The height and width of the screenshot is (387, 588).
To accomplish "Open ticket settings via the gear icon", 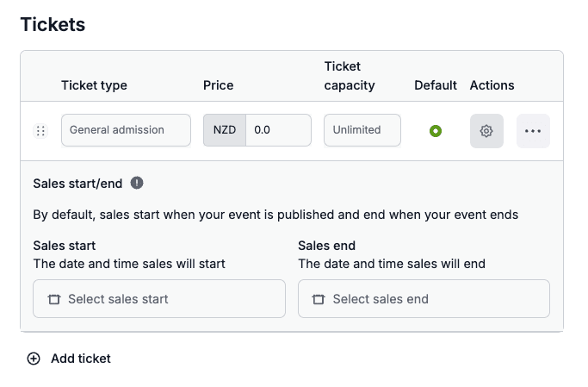I will tap(486, 131).
